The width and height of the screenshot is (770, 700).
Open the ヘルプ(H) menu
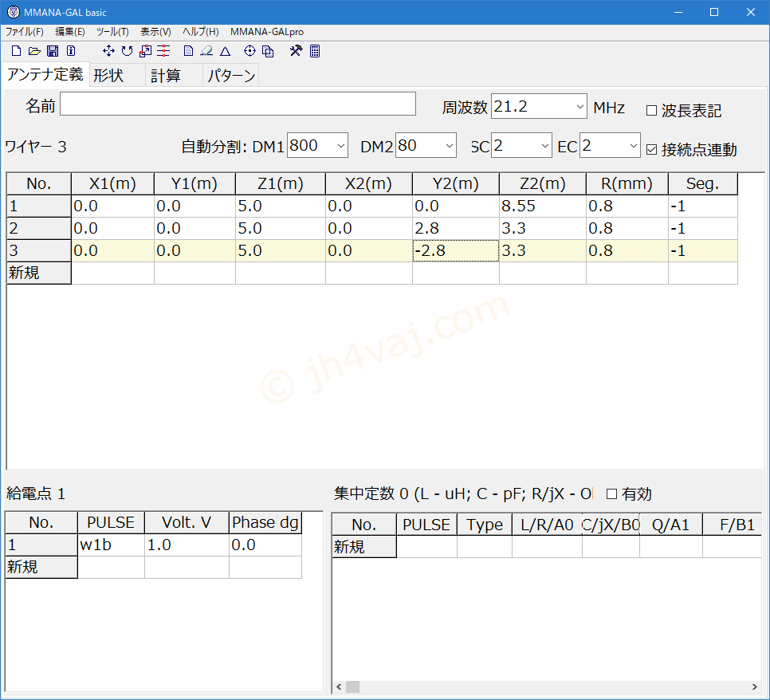(x=200, y=32)
